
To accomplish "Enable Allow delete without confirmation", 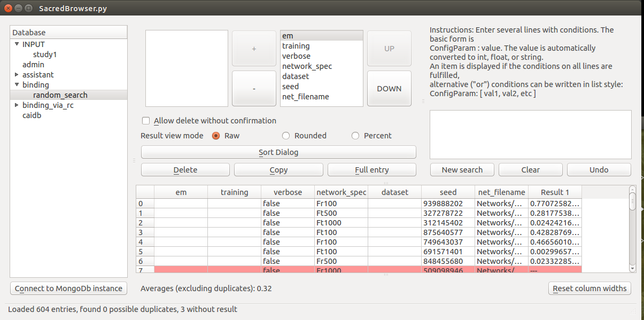I will coord(146,121).
